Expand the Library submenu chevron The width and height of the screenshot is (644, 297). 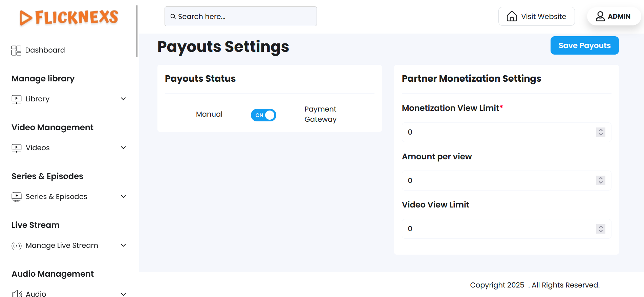[x=124, y=99]
